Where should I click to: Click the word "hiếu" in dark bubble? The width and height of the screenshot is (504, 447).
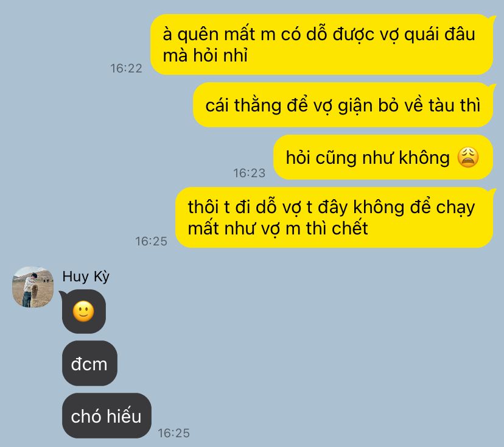[124, 415]
